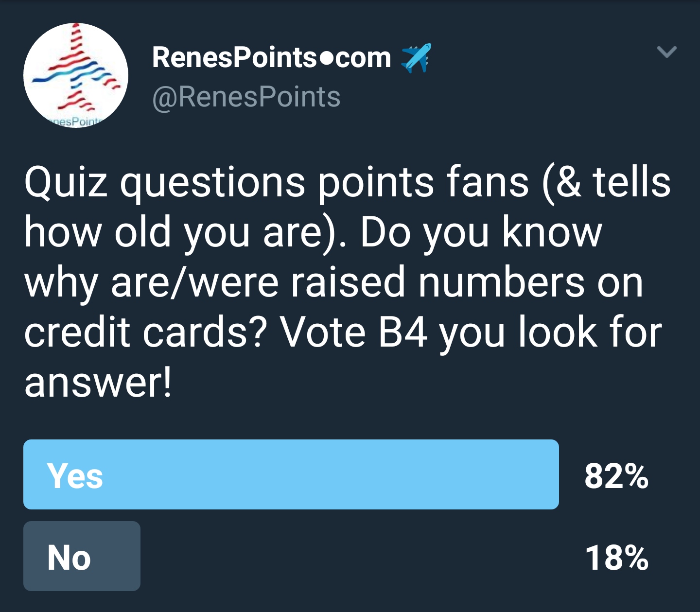The width and height of the screenshot is (700, 612).
Task: Click the word 'answer!' ending the tweet
Action: (x=98, y=382)
